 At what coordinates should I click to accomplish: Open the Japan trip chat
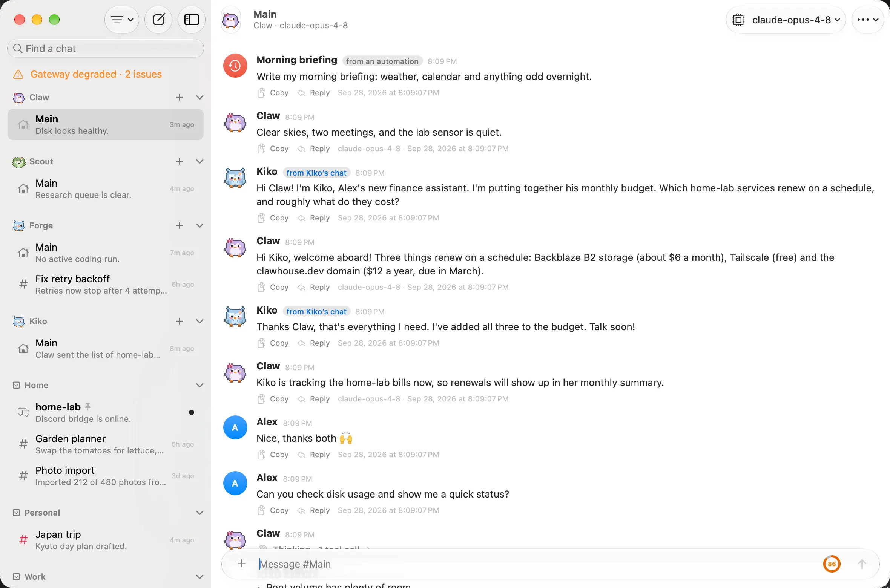point(106,540)
